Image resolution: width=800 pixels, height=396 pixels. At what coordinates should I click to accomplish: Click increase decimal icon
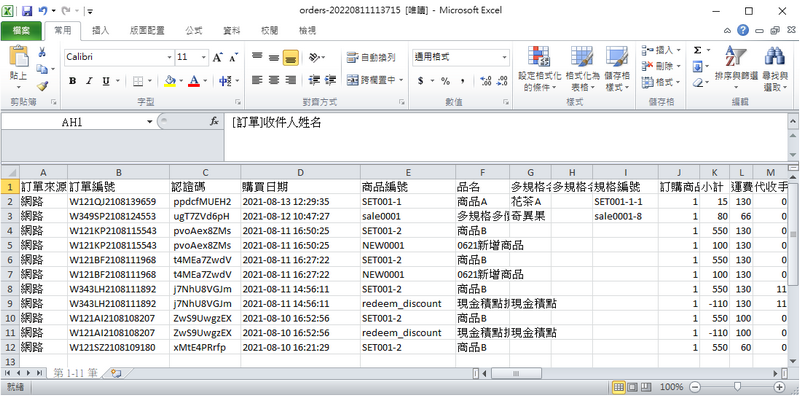coord(486,81)
